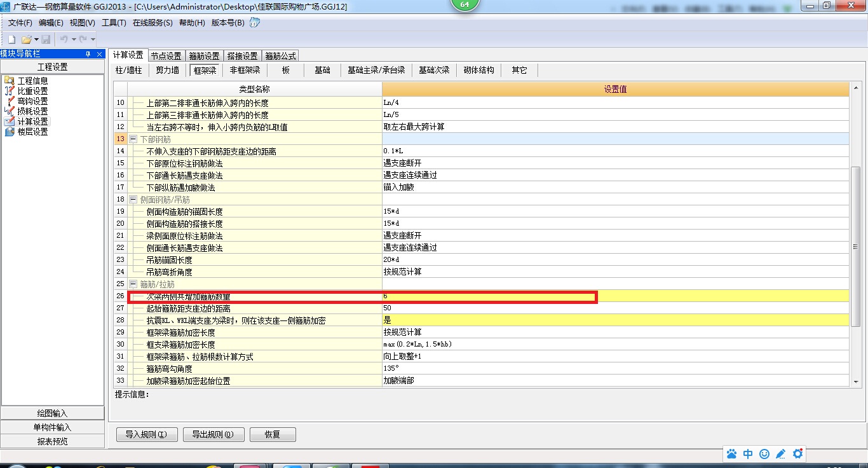The width and height of the screenshot is (868, 468).
Task: Click 导入规则(I) button
Action: pos(146,435)
